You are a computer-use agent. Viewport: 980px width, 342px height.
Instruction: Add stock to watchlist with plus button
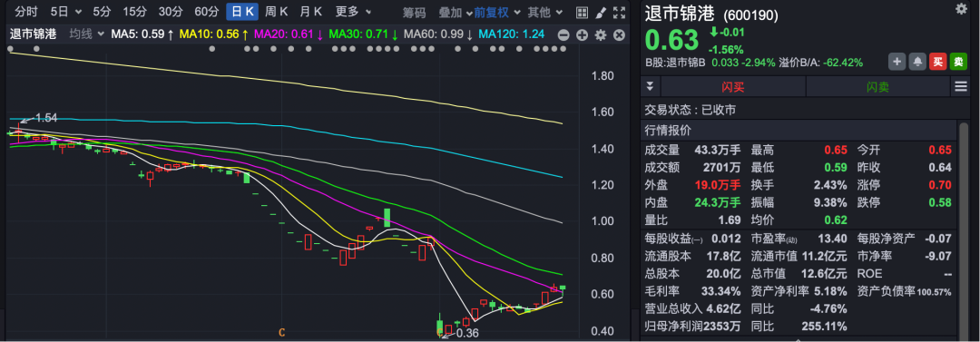pos(897,62)
